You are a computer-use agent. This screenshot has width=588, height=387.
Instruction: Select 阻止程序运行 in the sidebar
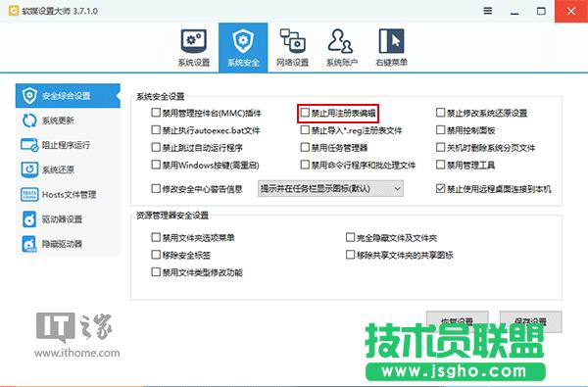pyautogui.click(x=68, y=145)
